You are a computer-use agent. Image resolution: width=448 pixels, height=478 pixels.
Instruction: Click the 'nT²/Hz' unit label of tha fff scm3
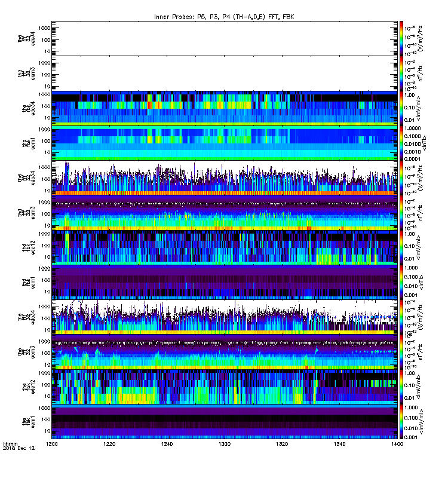coord(421,73)
